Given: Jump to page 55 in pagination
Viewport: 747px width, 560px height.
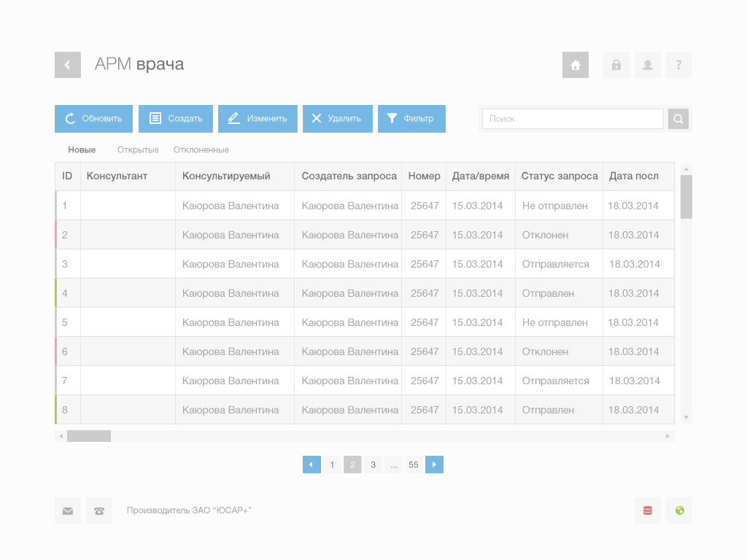Looking at the screenshot, I should click(x=414, y=464).
